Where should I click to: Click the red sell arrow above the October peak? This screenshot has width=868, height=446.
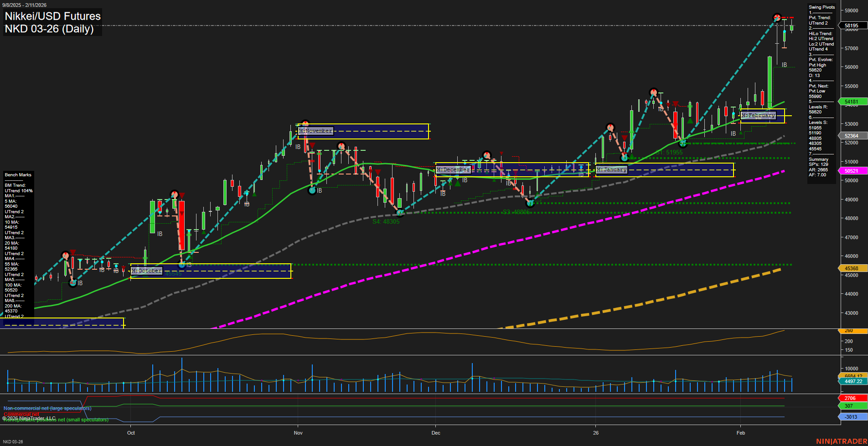(x=181, y=195)
